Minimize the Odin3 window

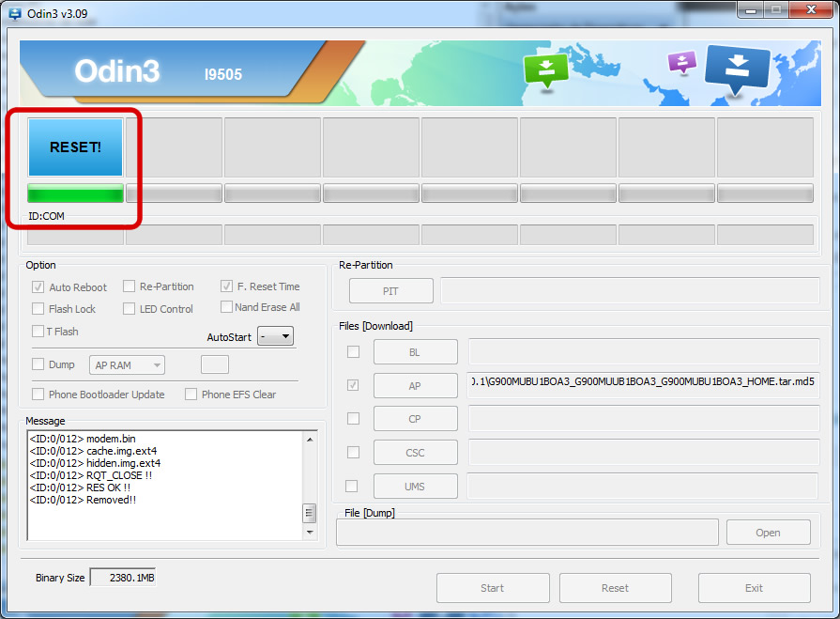click(x=750, y=9)
